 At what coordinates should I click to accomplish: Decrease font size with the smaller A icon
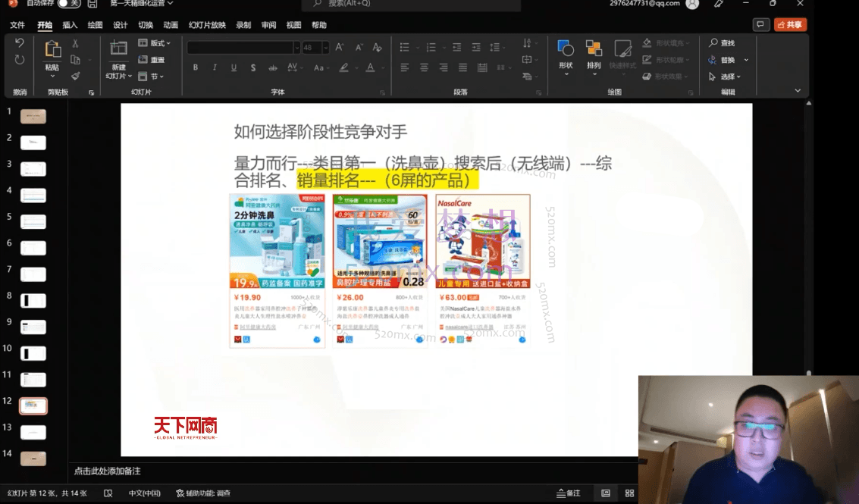click(x=359, y=48)
